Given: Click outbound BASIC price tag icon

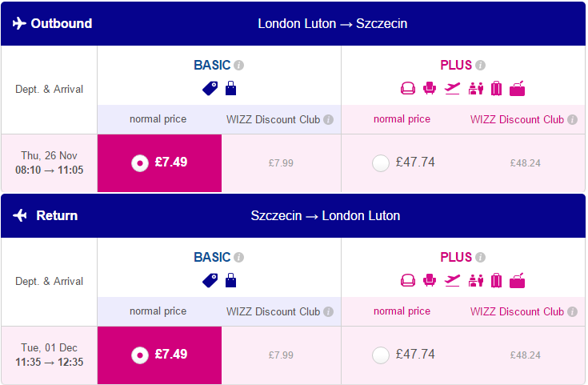Looking at the screenshot, I should (x=210, y=89).
